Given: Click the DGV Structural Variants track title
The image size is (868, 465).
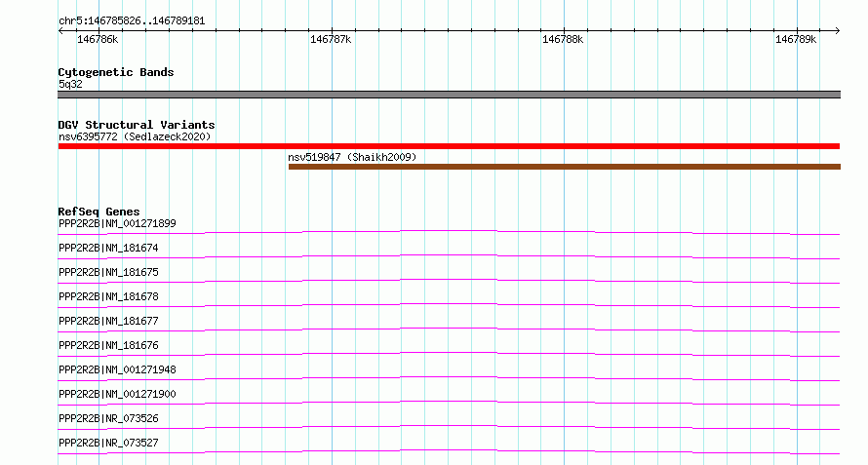Looking at the screenshot, I should coord(137,125).
